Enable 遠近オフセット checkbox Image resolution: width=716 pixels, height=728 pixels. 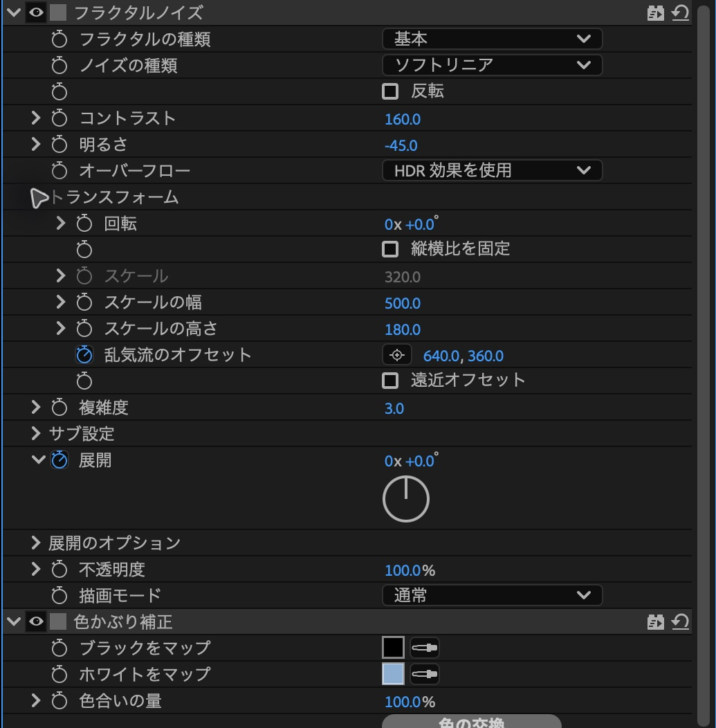[390, 381]
